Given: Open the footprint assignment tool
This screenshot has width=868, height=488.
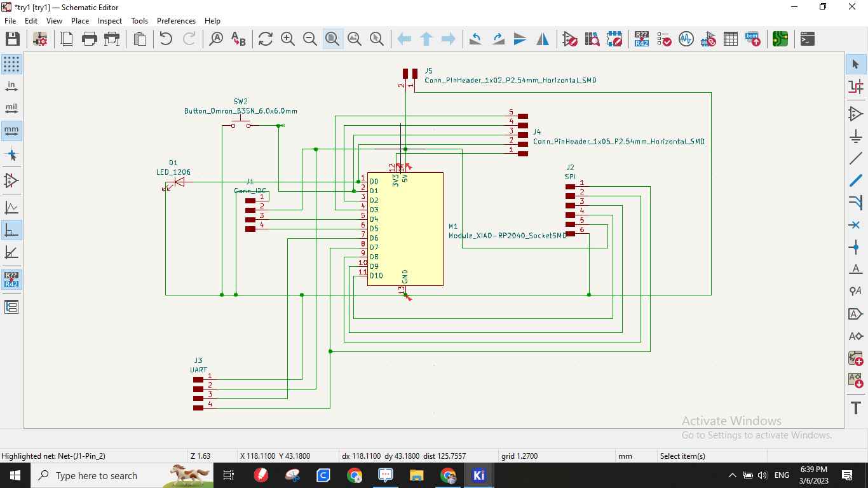Looking at the screenshot, I should [708, 39].
